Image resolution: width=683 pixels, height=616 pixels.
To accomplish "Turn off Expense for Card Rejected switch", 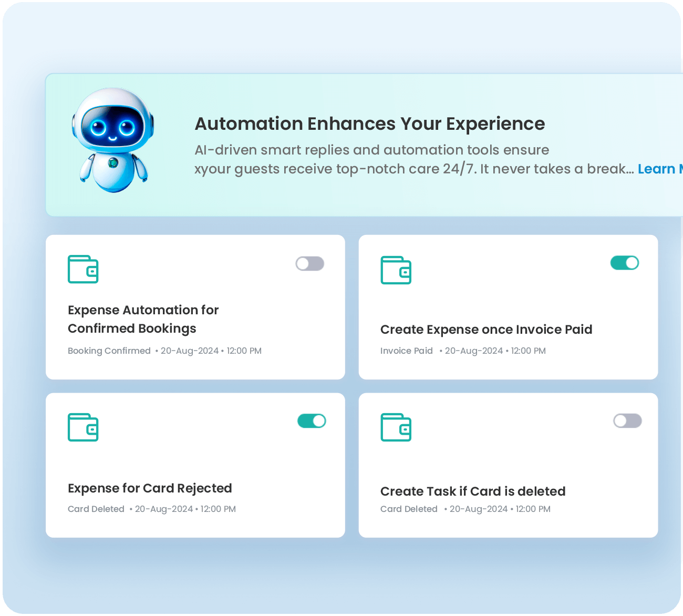I will click(312, 421).
